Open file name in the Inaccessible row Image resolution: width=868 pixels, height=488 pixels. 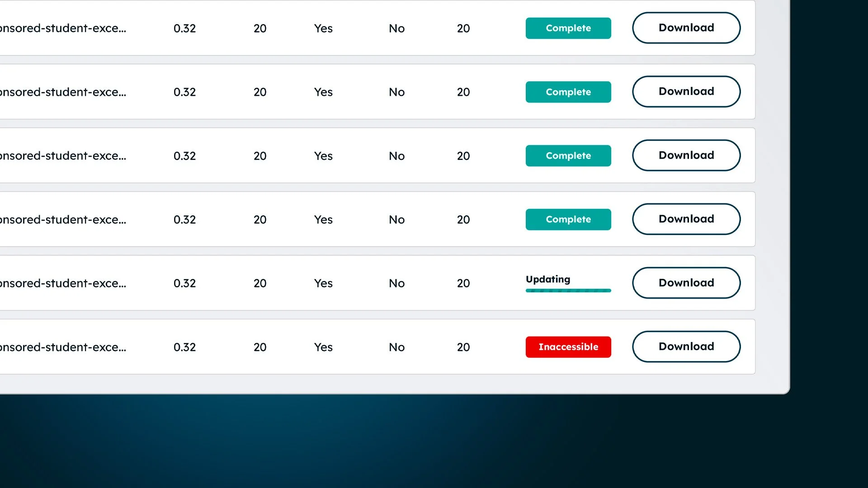coord(63,347)
